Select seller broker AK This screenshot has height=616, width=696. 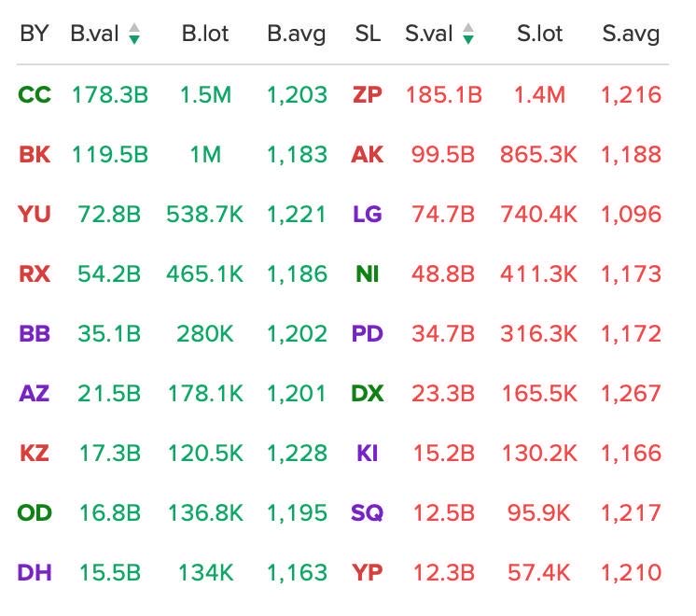pyautogui.click(x=368, y=154)
